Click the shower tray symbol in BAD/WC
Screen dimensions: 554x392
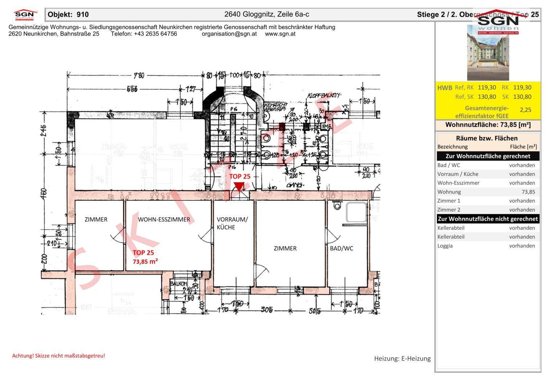tap(356, 212)
